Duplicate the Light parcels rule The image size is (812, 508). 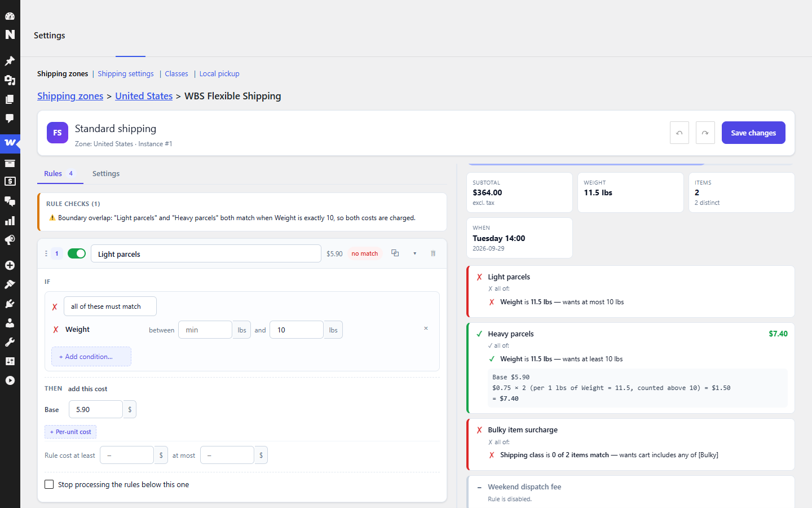pos(395,253)
